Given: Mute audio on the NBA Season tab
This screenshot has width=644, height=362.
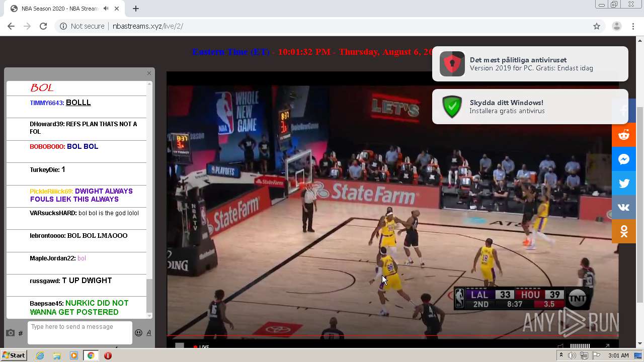Looking at the screenshot, I should 106,9.
